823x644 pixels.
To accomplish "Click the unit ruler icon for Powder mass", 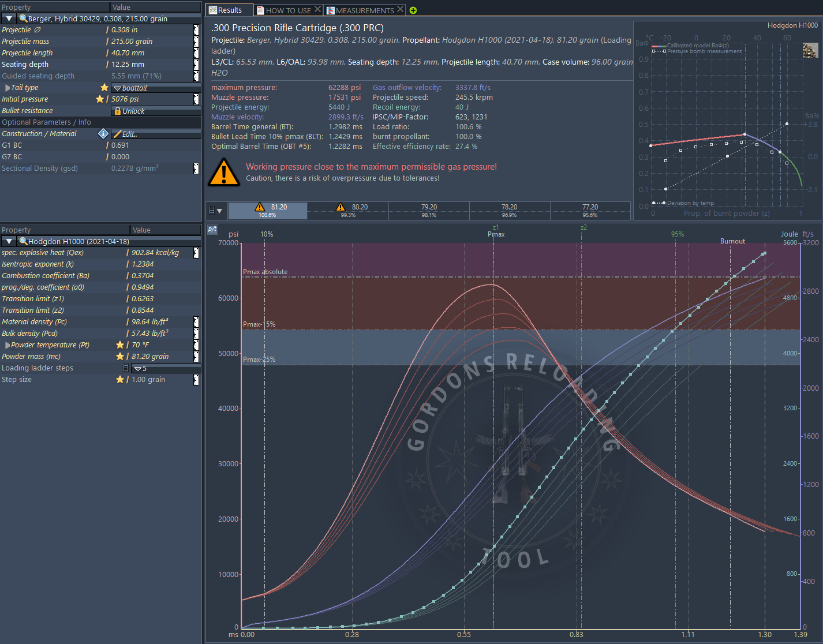I will click(196, 357).
